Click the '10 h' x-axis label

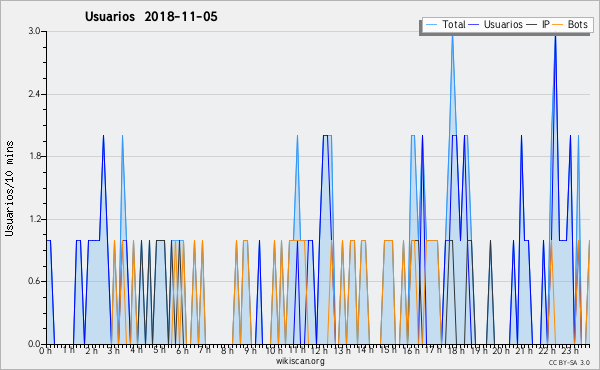click(x=274, y=350)
